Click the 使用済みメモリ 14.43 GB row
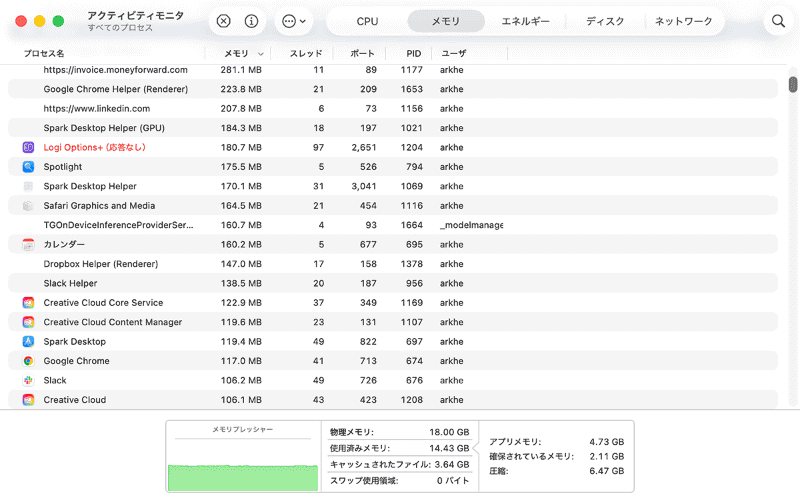The height and width of the screenshot is (504, 800). tap(399, 448)
